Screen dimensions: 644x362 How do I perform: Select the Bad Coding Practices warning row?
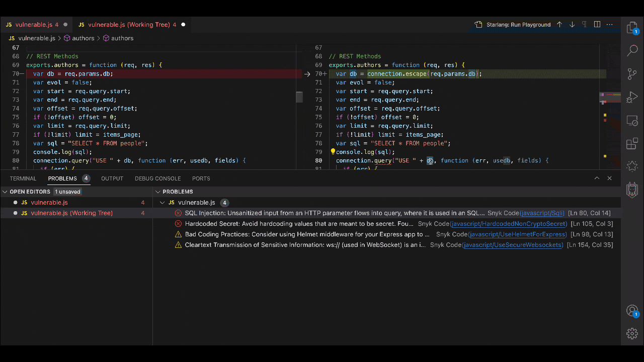point(386,234)
